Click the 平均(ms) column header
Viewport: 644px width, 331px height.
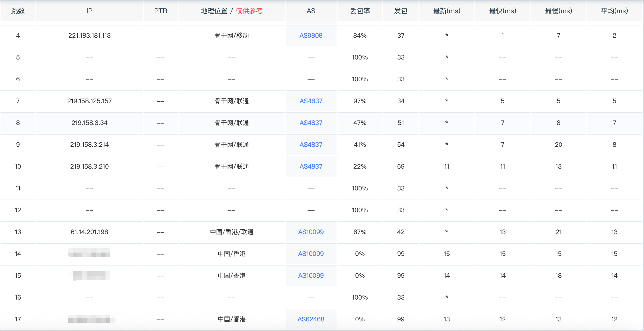(x=614, y=11)
